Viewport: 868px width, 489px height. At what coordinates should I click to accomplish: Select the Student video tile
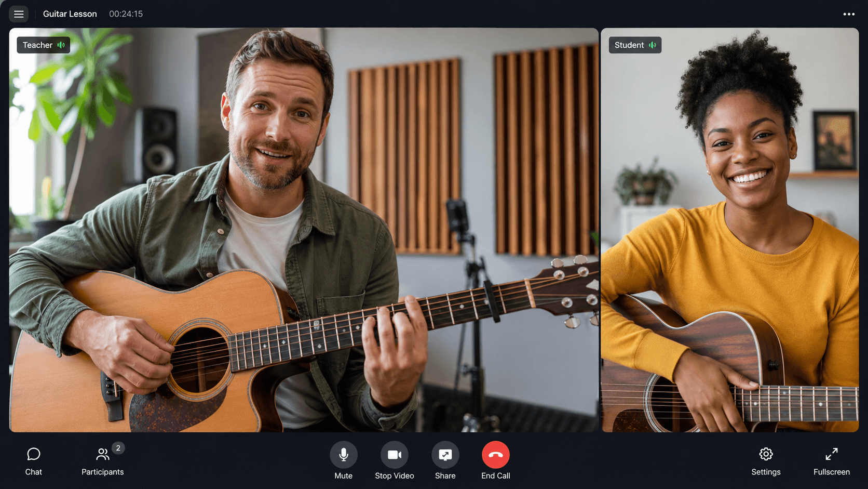pyautogui.click(x=730, y=230)
